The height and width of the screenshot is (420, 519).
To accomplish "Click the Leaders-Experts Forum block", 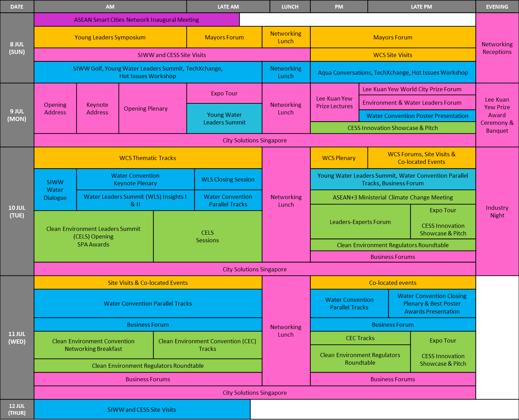I will (360, 222).
